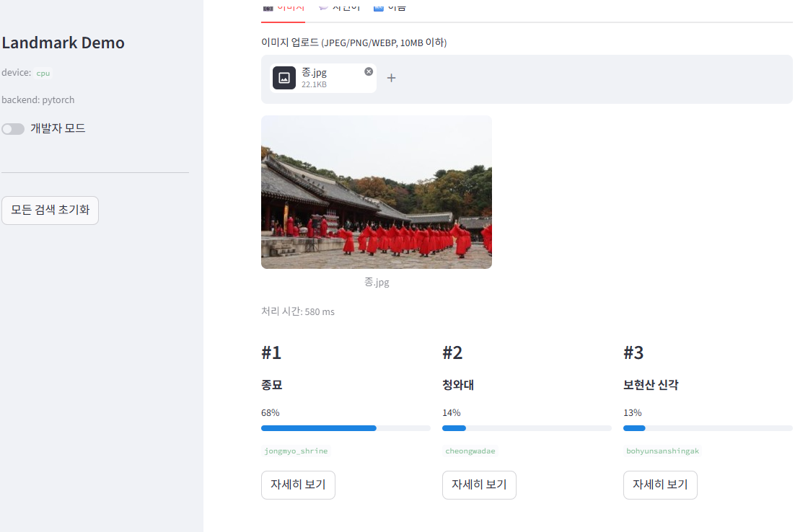The image size is (808, 532).
Task: Click the uploaded shrine ceremony photo
Action: pos(377,192)
